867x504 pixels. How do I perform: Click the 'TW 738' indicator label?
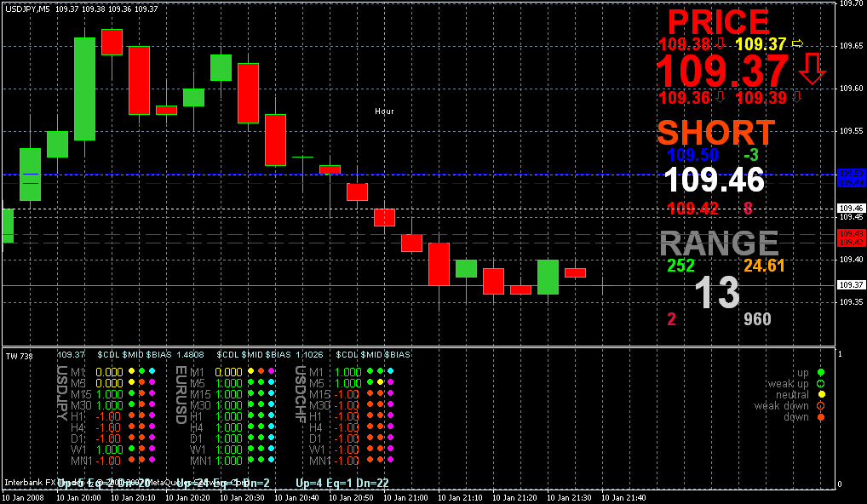pos(20,357)
